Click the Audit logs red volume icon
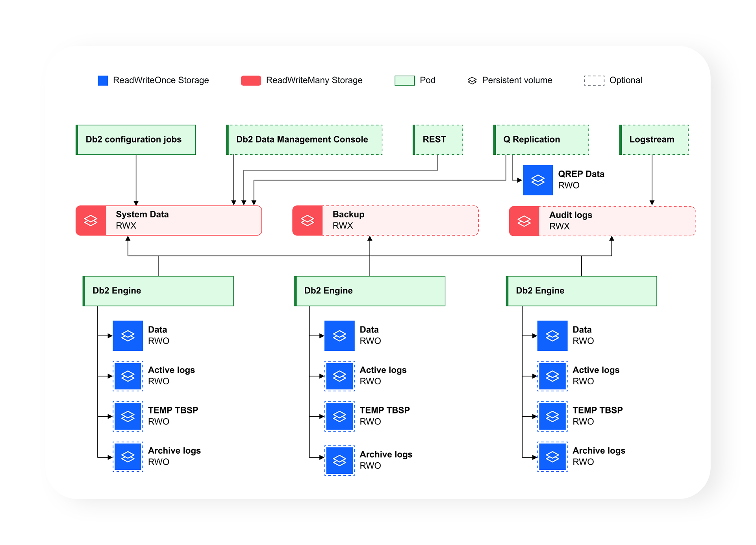This screenshot has width=756, height=545. click(524, 221)
